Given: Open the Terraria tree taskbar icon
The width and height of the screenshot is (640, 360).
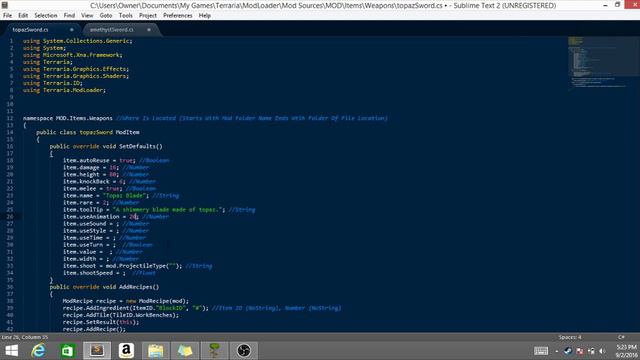Looking at the screenshot, I should [x=214, y=351].
